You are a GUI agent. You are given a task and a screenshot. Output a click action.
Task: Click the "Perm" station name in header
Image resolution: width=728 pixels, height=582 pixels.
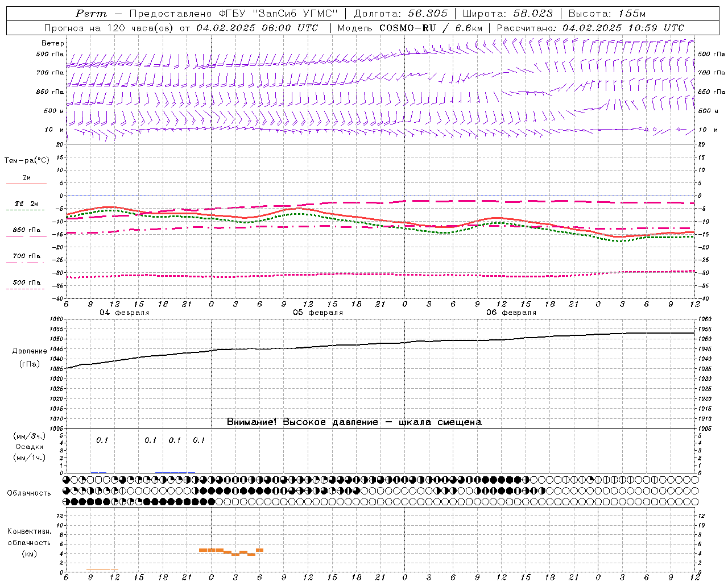[90, 14]
